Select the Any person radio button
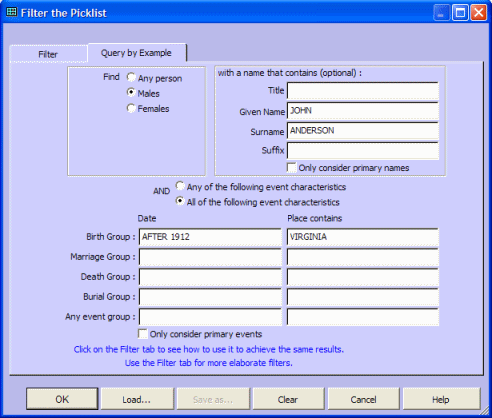Screen dimensions: 492x418 click(131, 78)
